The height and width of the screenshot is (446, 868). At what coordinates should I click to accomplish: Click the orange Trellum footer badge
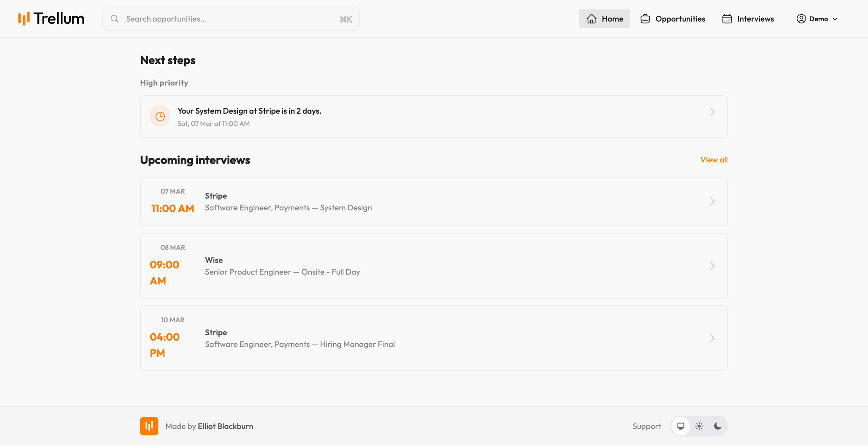(149, 426)
